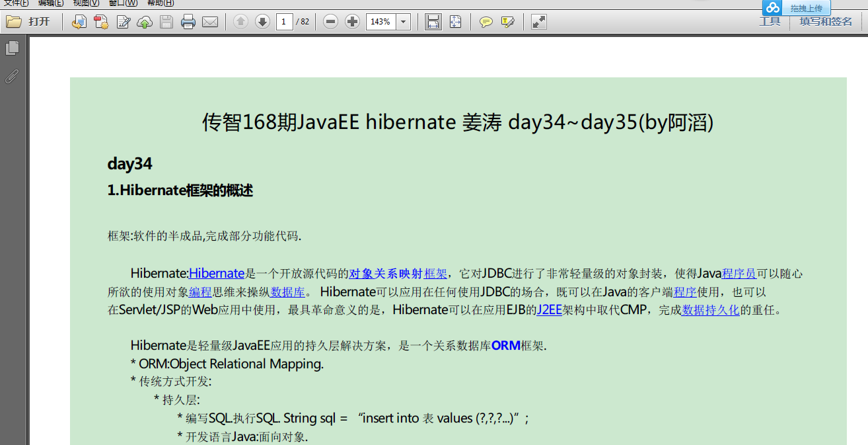The image size is (868, 445).
Task: Go to previous page with up arrow
Action: (241, 22)
